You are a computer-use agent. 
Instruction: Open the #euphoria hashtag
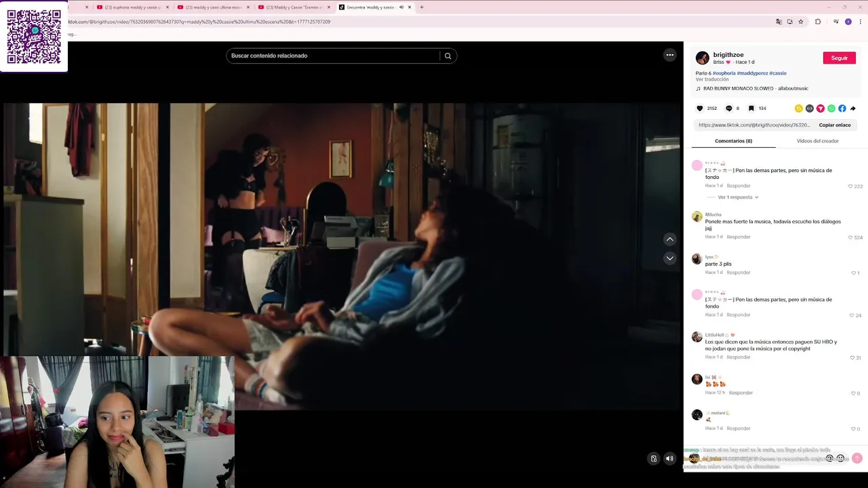point(724,73)
